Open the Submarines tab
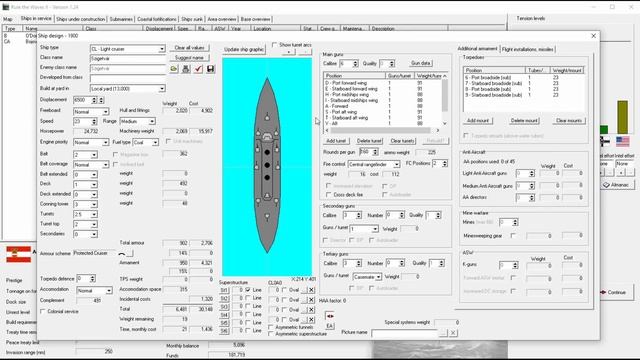Viewport: 640px width, 360px height. pyautogui.click(x=121, y=19)
